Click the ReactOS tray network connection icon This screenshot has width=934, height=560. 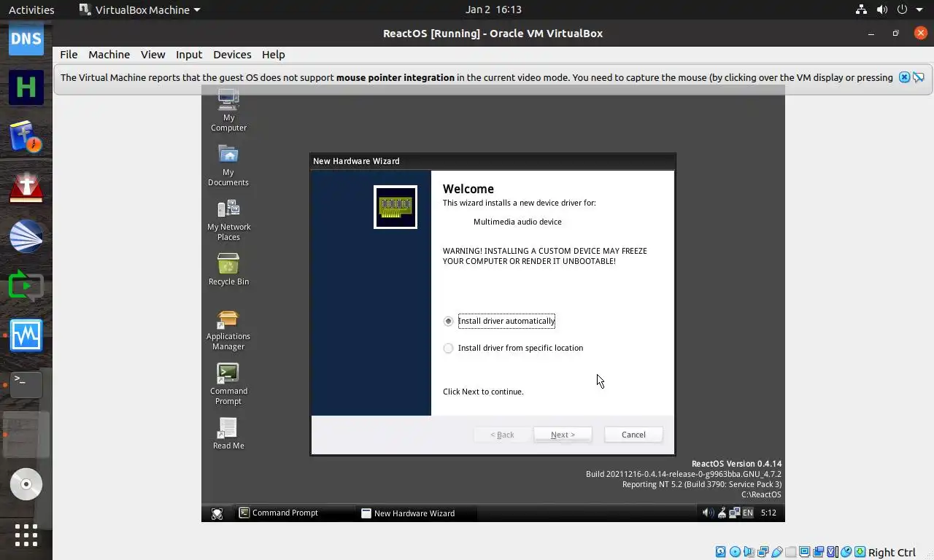click(x=733, y=513)
